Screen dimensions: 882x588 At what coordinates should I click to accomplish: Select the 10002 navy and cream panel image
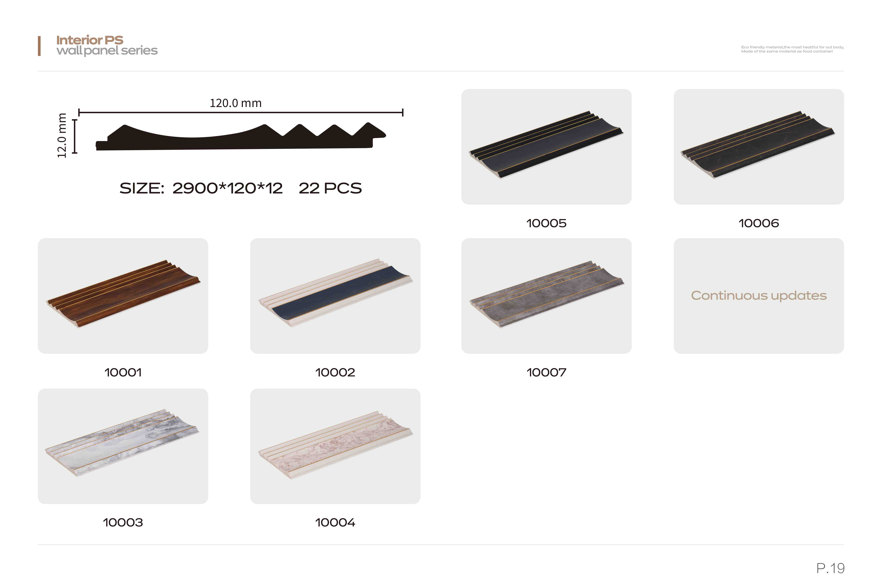pos(335,296)
